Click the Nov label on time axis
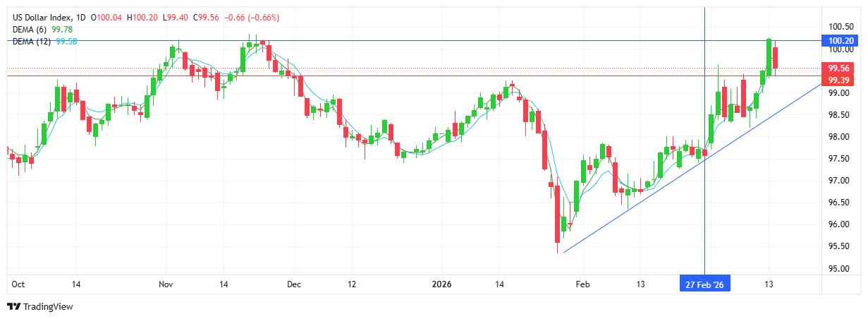868x319 pixels. click(166, 285)
